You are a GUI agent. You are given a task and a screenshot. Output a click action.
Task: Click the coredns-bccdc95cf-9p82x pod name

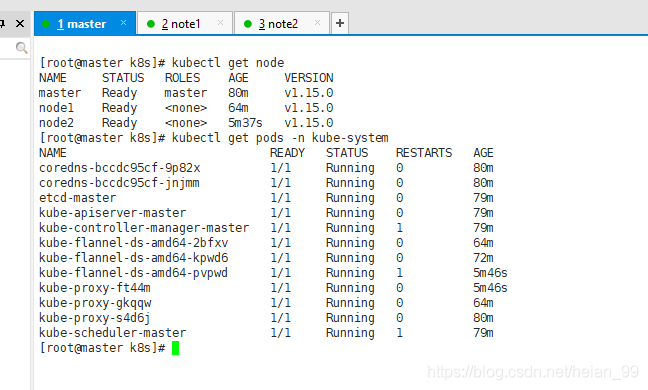click(119, 168)
